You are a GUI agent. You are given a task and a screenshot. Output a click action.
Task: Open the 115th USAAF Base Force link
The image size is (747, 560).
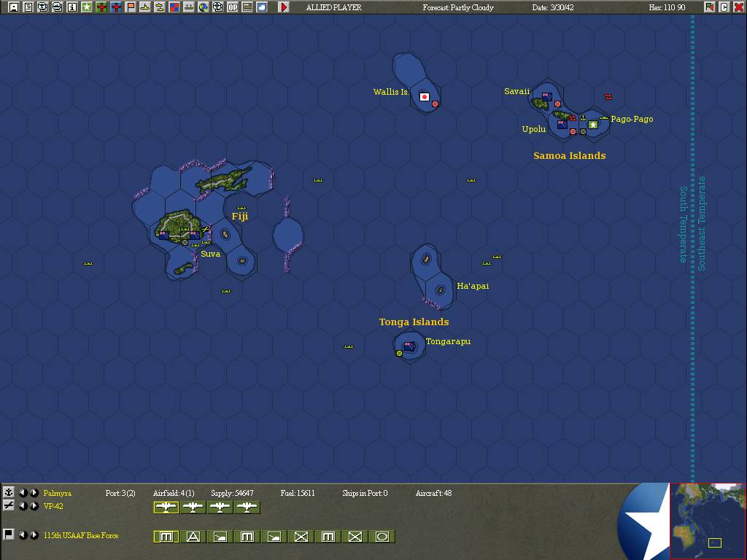[x=81, y=535]
